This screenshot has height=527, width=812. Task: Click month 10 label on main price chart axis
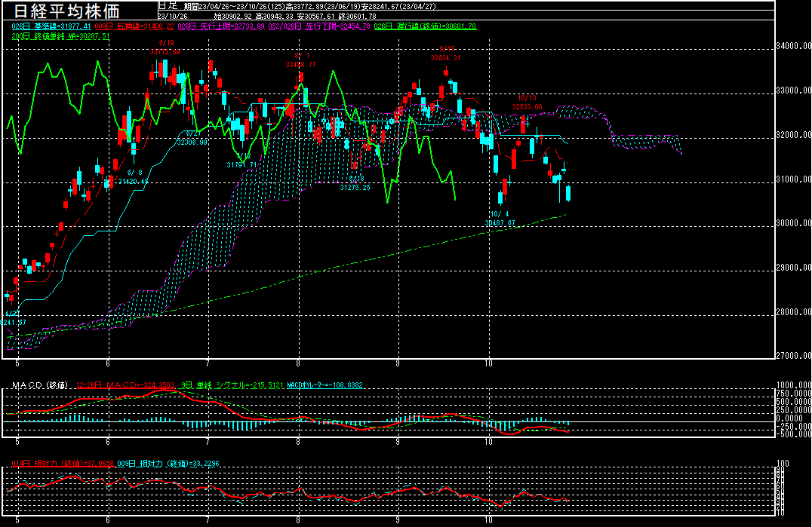coord(489,363)
